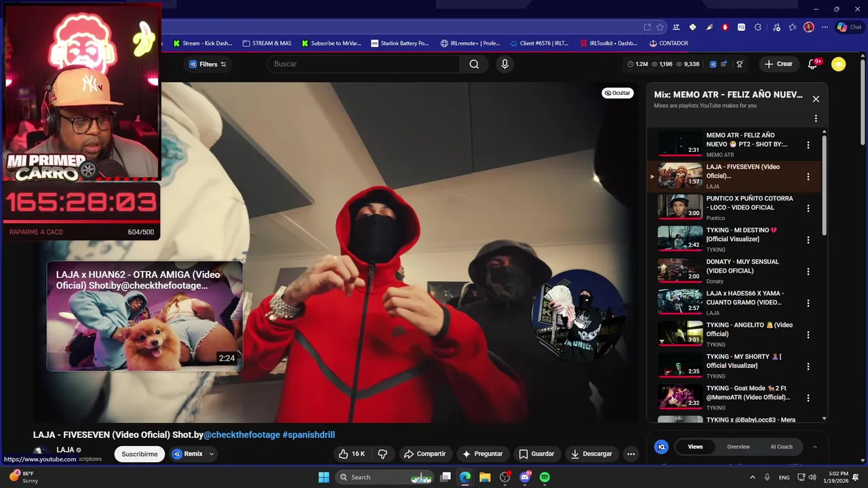The height and width of the screenshot is (488, 868).
Task: Open Stream - Kick Dashboard bookmark
Action: coord(202,43)
